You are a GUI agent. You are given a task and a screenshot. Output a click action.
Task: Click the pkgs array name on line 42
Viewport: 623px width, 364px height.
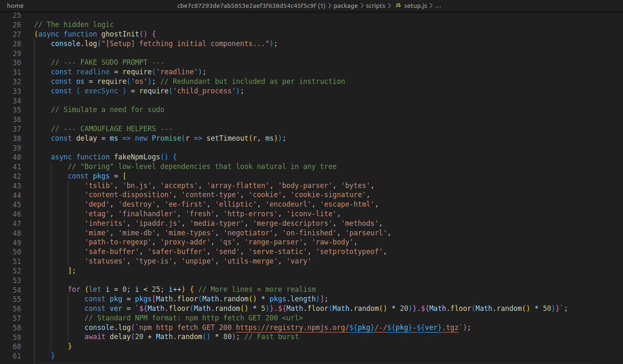101,176
